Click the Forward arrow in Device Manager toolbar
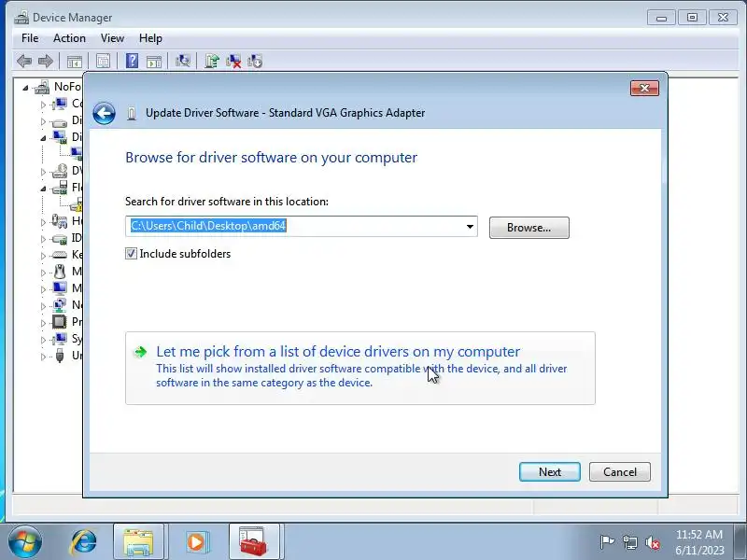This screenshot has width=747, height=560. (x=45, y=61)
